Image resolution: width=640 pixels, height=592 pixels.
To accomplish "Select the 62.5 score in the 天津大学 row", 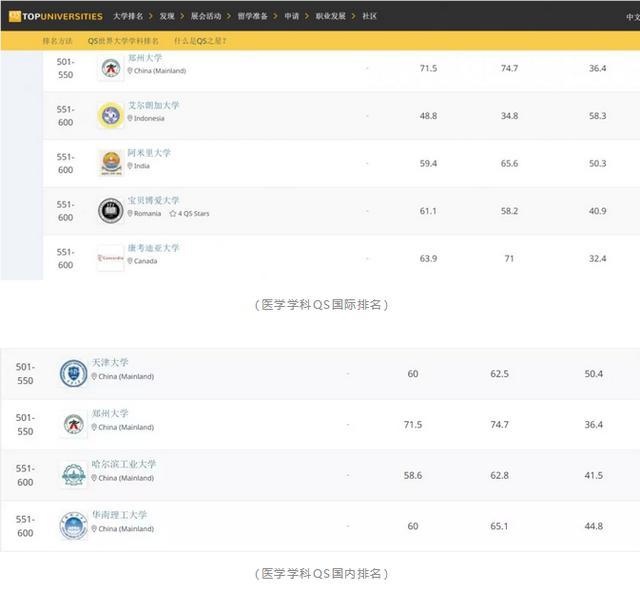I will click(499, 374).
